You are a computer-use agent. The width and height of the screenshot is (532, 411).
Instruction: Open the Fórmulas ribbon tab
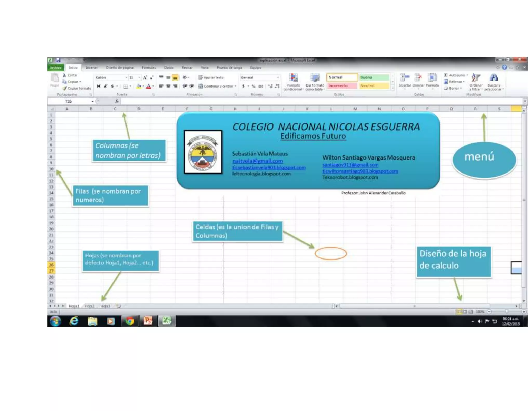point(149,68)
